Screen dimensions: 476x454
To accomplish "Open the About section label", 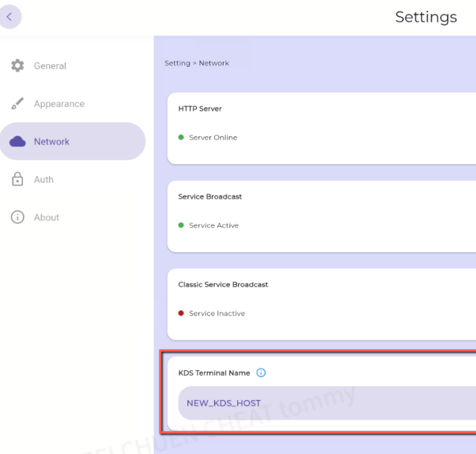I will coord(47,217).
